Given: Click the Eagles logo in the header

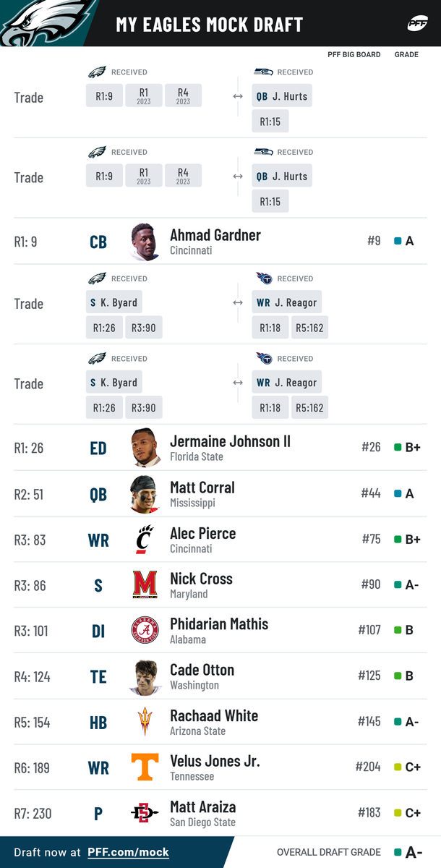Looking at the screenshot, I should click(45, 22).
